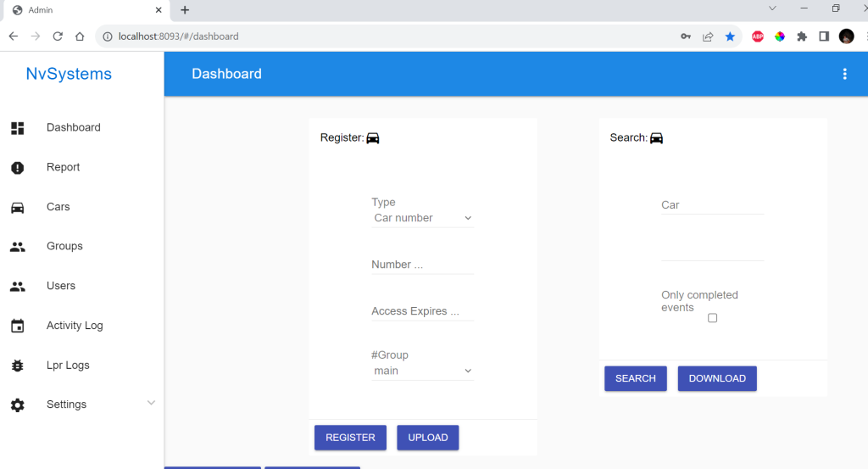The image size is (868, 469).
Task: Open Lpr Logs menu item
Action: coord(68,366)
